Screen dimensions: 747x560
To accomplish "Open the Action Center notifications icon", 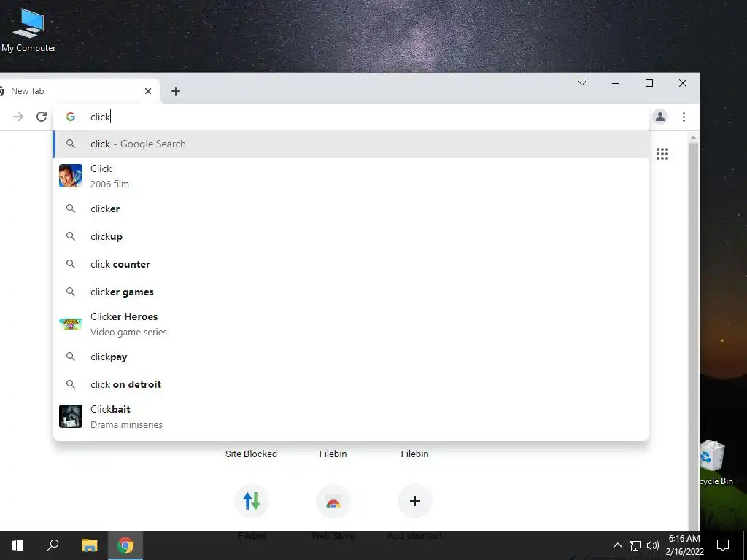I will pos(723,545).
